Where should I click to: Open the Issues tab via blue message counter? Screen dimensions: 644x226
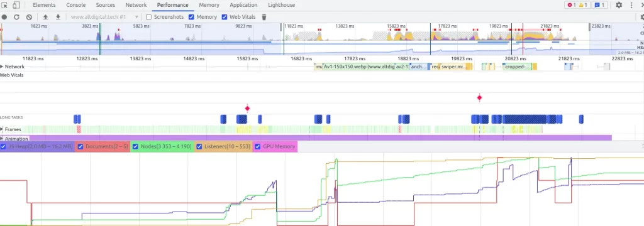600,5
